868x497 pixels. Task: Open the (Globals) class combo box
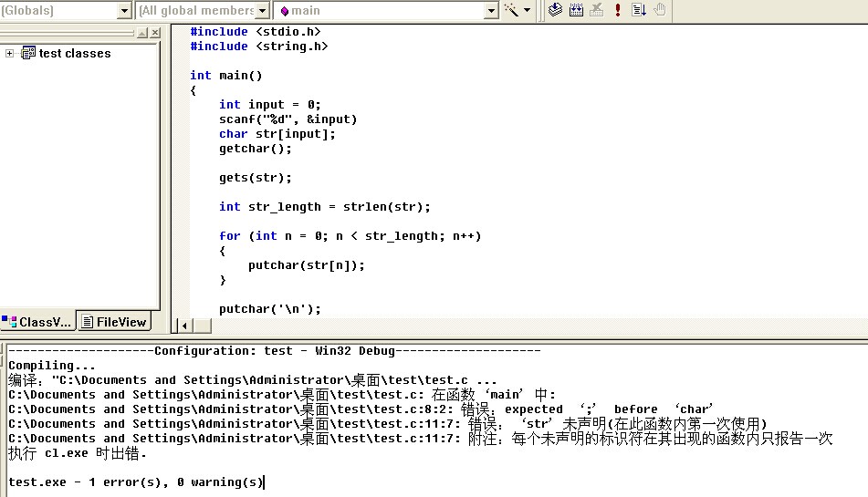[x=124, y=11]
